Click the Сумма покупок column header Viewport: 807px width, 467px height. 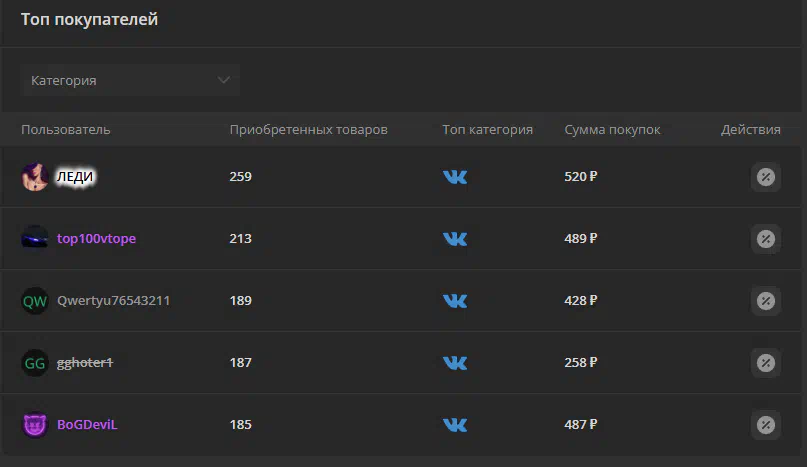click(612, 130)
